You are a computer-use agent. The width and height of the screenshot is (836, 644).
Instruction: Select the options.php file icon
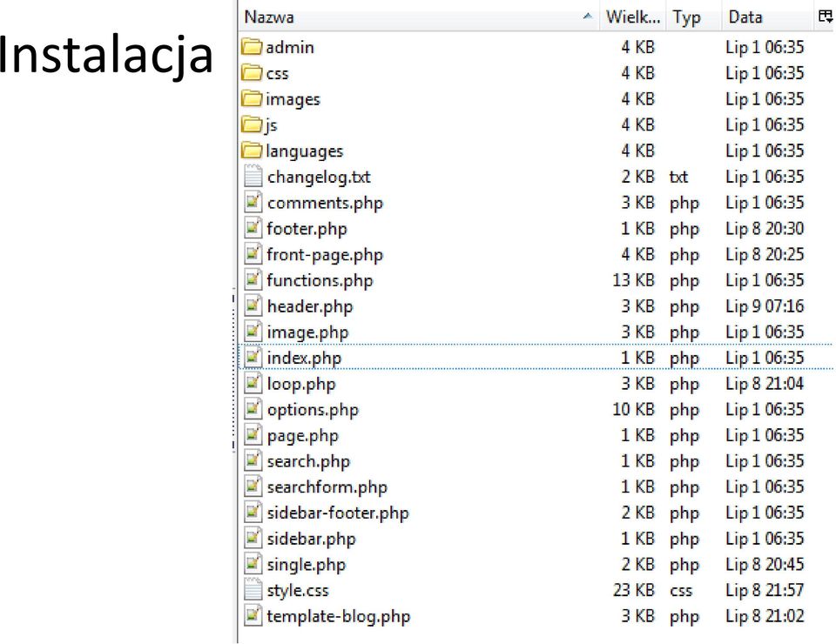tap(253, 409)
